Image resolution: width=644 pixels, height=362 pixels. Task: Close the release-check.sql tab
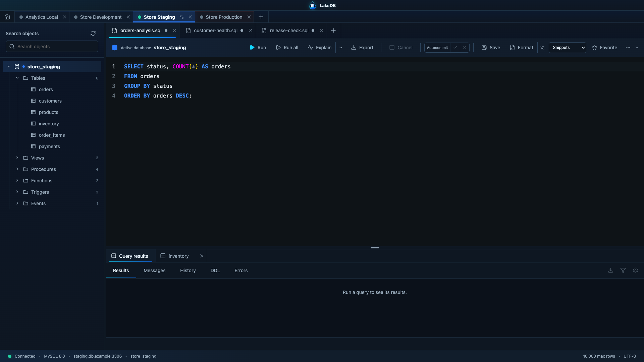(x=321, y=31)
